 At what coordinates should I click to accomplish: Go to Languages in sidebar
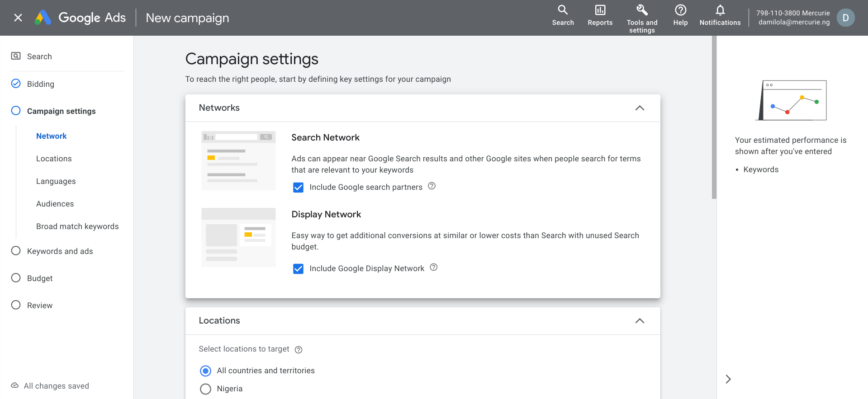coord(56,181)
